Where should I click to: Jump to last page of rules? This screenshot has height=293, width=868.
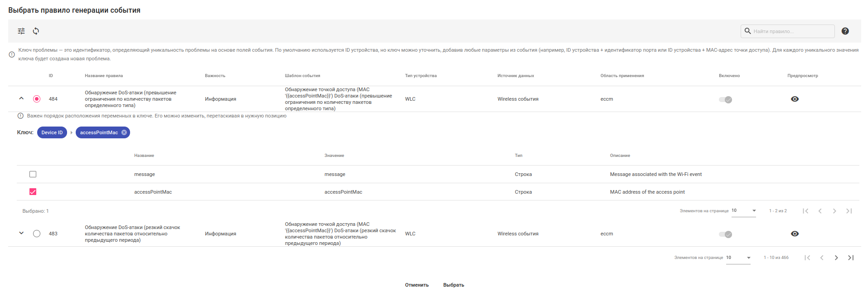[x=851, y=258]
